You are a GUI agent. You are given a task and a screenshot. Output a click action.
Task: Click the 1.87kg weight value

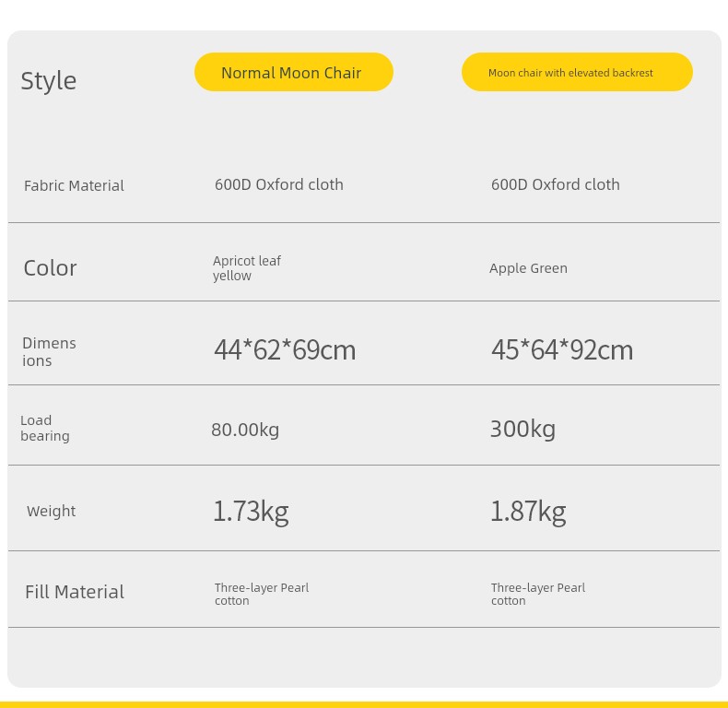click(528, 511)
